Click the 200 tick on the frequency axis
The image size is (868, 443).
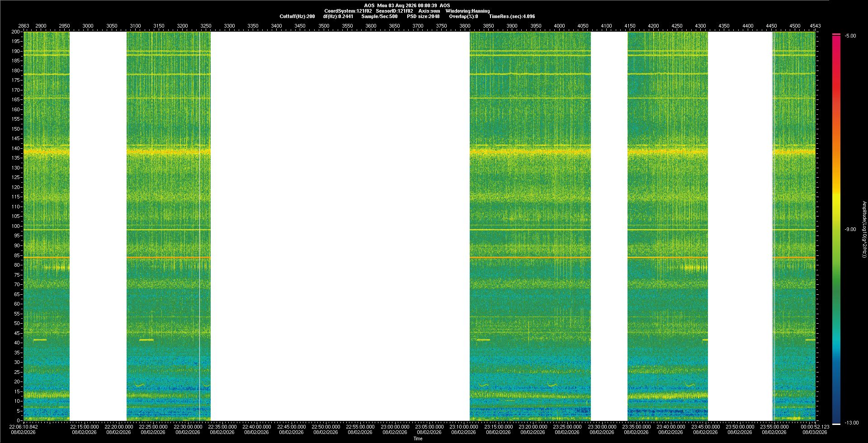(x=16, y=32)
